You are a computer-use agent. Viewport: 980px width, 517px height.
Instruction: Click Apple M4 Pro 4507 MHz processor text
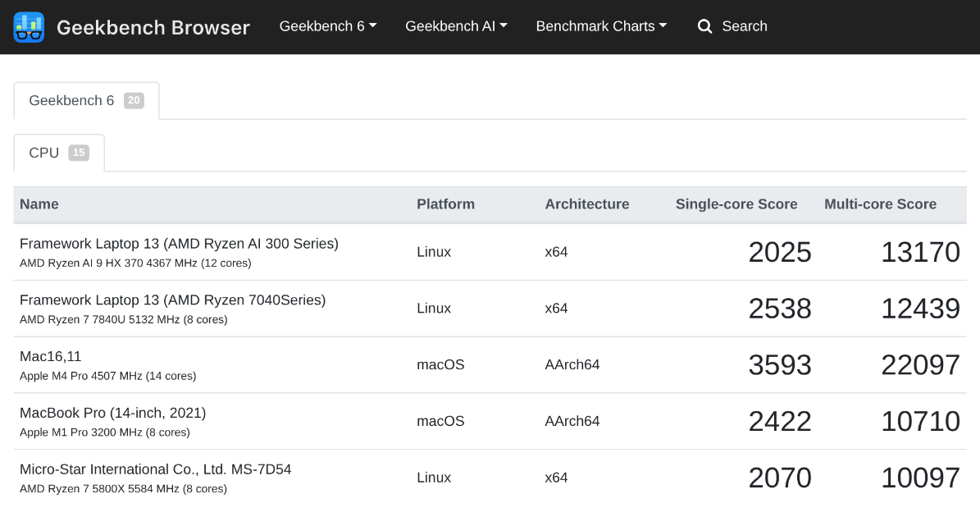[107, 376]
